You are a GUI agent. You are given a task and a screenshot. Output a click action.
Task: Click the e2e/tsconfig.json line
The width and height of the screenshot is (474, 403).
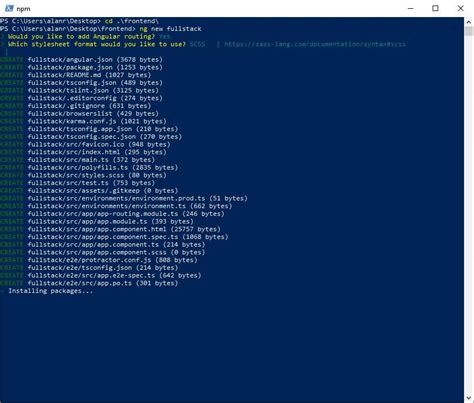tap(89, 268)
